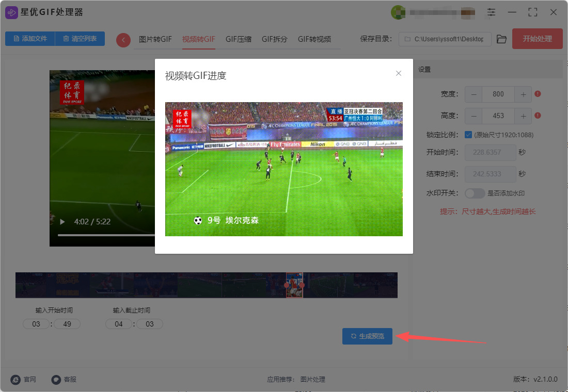
Task: Toggle the 水印开关 switch
Action: tap(475, 193)
